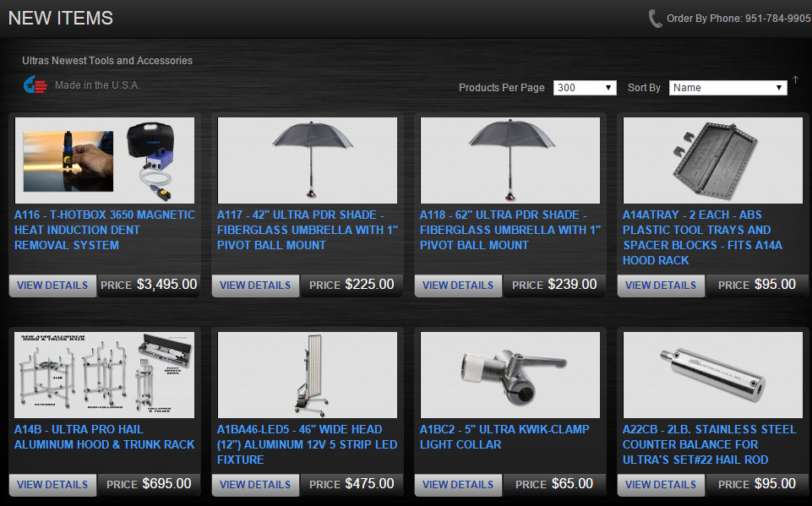Click the A14B aluminum hood rack image
Image resolution: width=812 pixels, height=506 pixels.
coord(105,375)
